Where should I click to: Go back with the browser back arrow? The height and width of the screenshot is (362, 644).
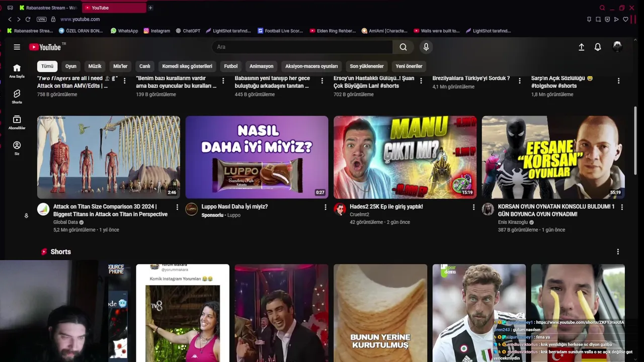click(10, 19)
